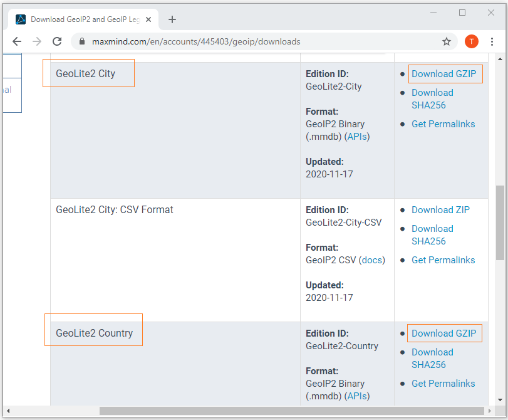
Task: Close the Download GeoIP2 tab
Action: (x=148, y=19)
